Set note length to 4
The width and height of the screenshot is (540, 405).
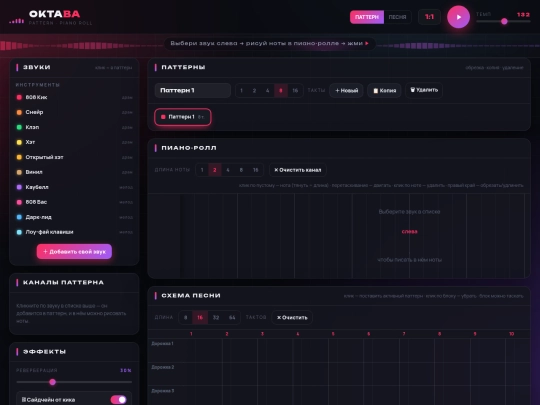[x=228, y=170]
